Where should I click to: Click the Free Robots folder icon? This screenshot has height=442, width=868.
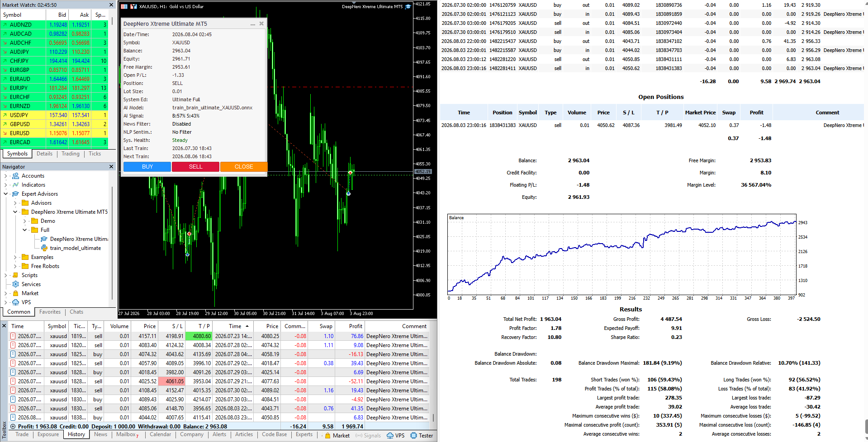click(25, 266)
